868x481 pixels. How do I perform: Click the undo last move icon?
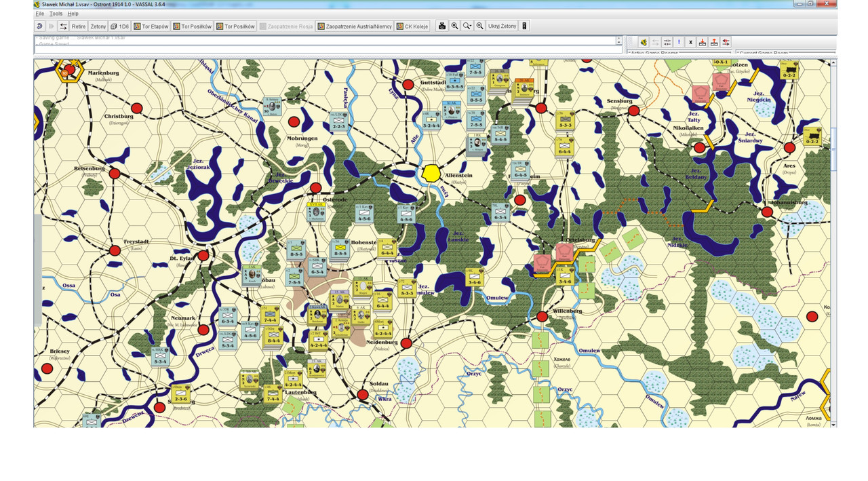[x=39, y=26]
